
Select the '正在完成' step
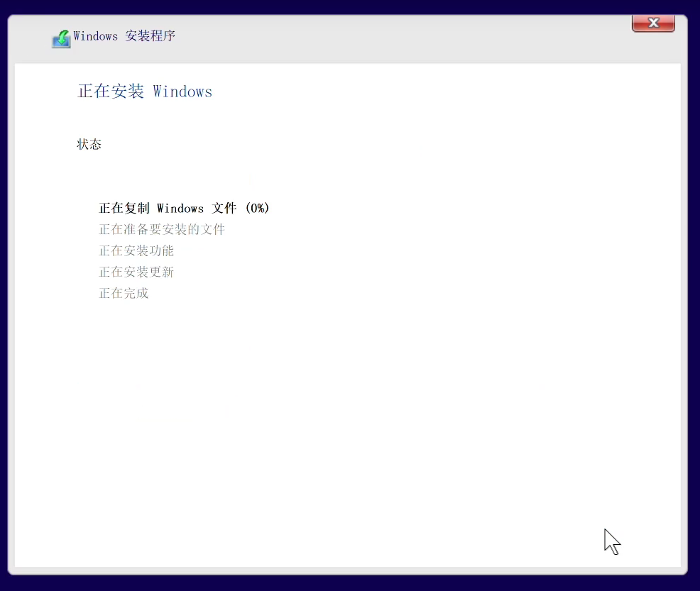124,293
